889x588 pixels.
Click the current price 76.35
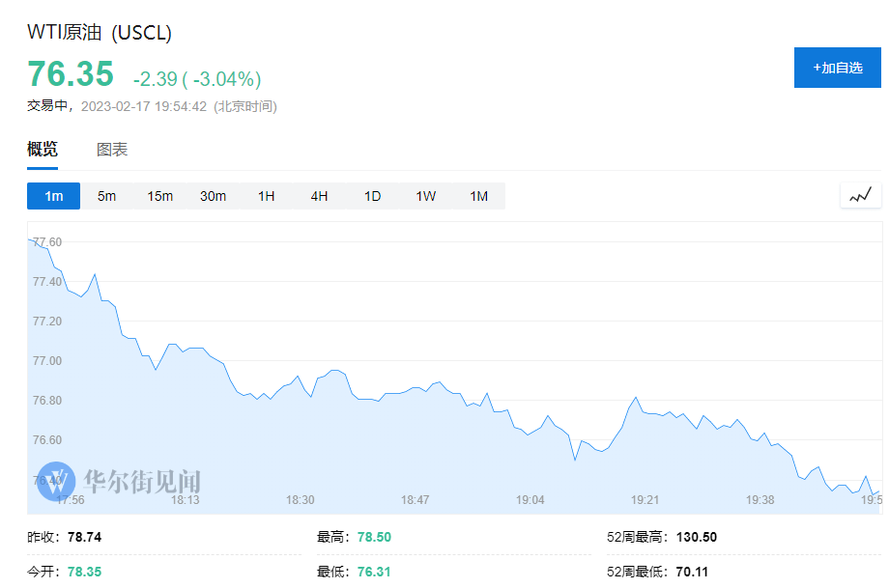click(71, 74)
